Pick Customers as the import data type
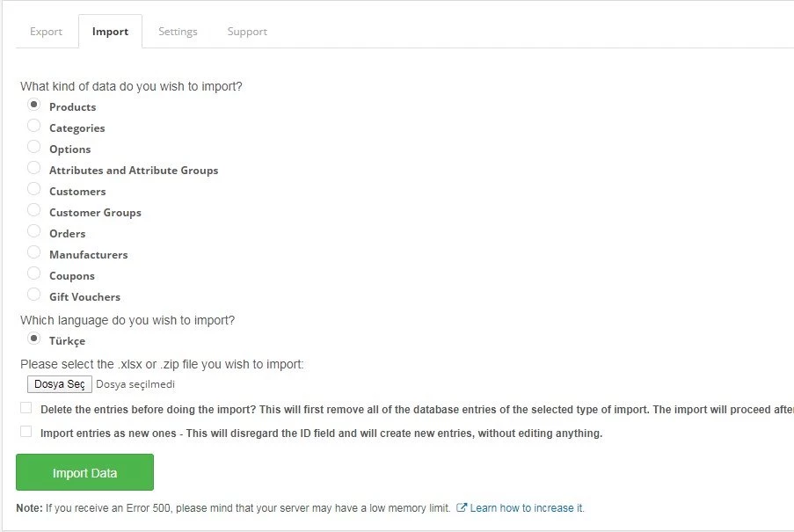Image resolution: width=794 pixels, height=532 pixels. pos(34,189)
